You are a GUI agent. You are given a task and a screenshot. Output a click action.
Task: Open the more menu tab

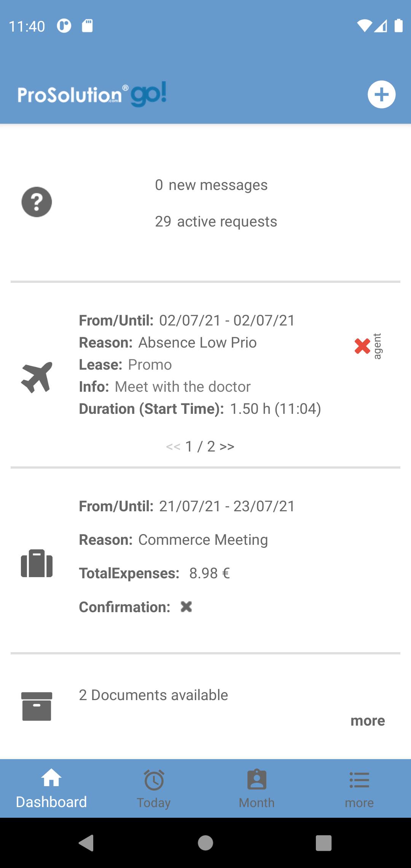(359, 789)
